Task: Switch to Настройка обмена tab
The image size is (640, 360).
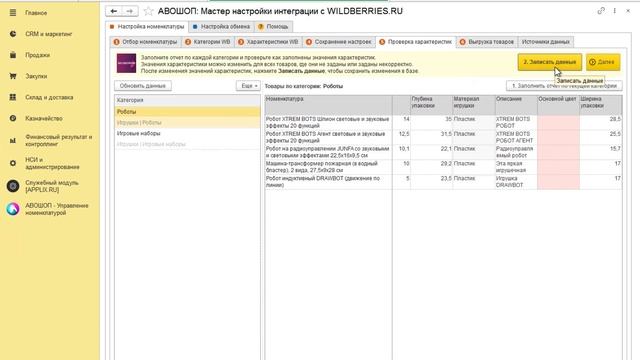Action: 221,27
